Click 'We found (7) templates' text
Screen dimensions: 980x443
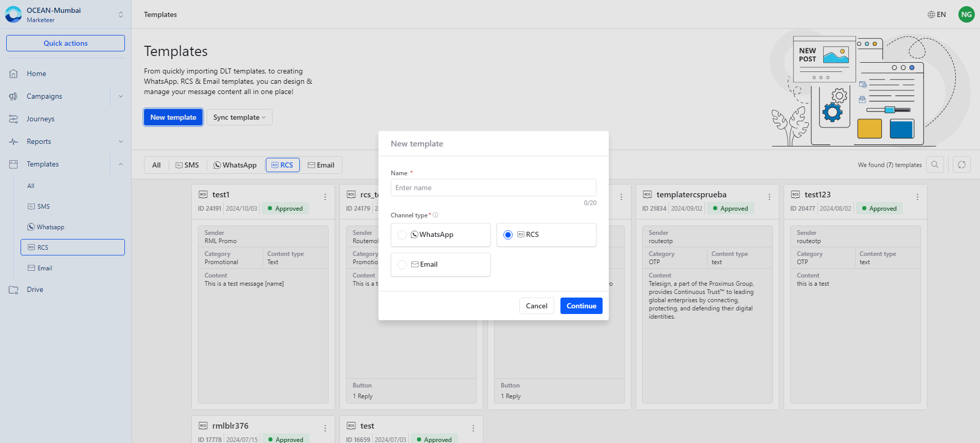pos(890,165)
